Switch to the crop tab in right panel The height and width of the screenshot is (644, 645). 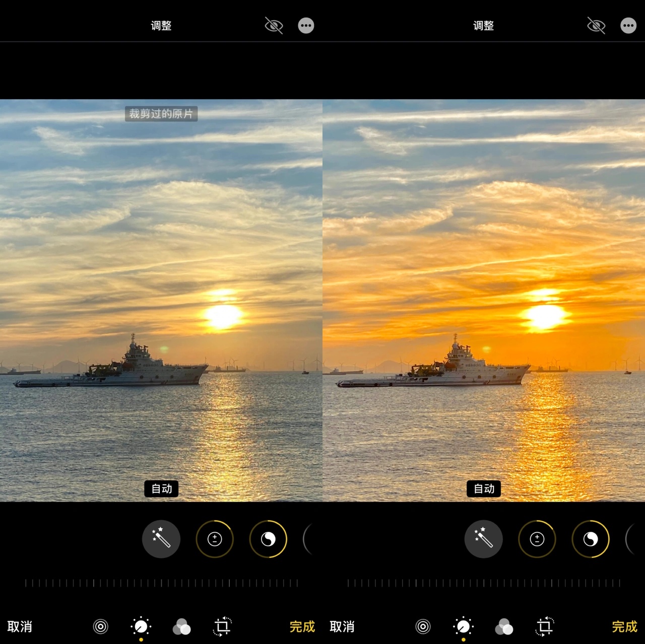(544, 626)
